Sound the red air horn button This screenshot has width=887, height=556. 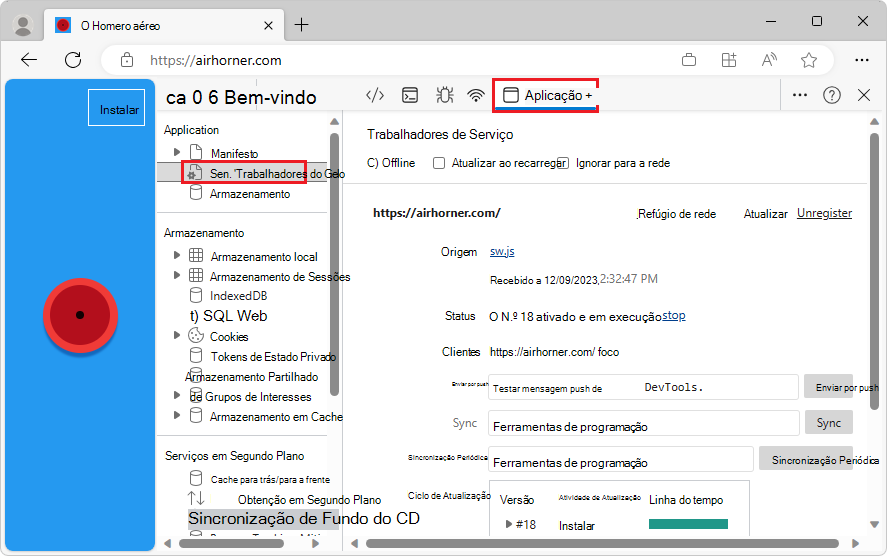click(80, 315)
